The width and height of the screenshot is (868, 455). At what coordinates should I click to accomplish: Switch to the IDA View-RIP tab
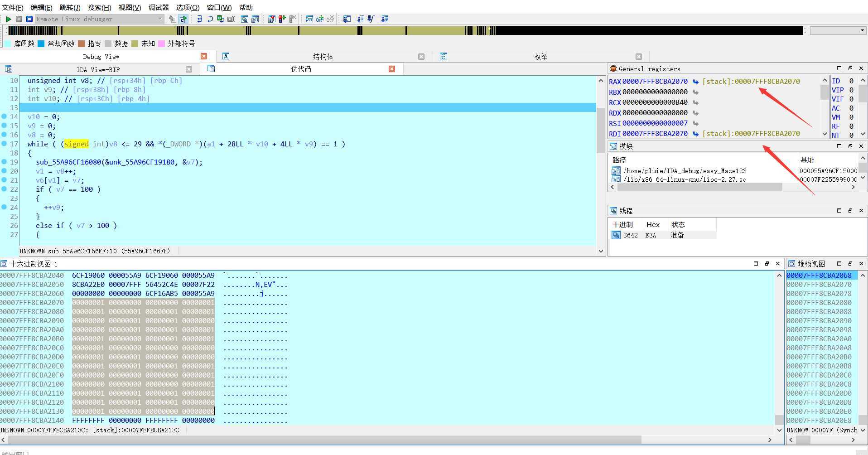coord(98,69)
